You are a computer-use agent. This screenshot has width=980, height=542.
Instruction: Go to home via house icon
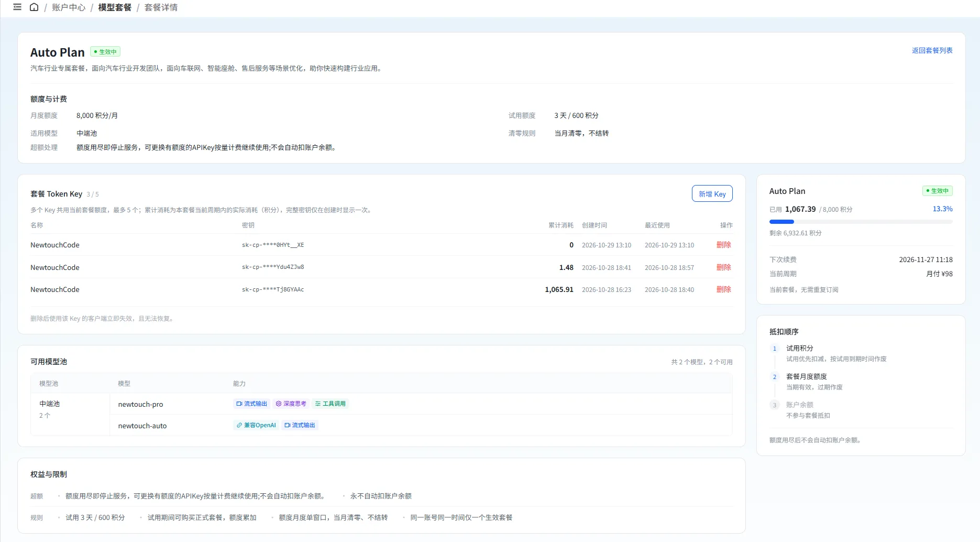pos(34,7)
